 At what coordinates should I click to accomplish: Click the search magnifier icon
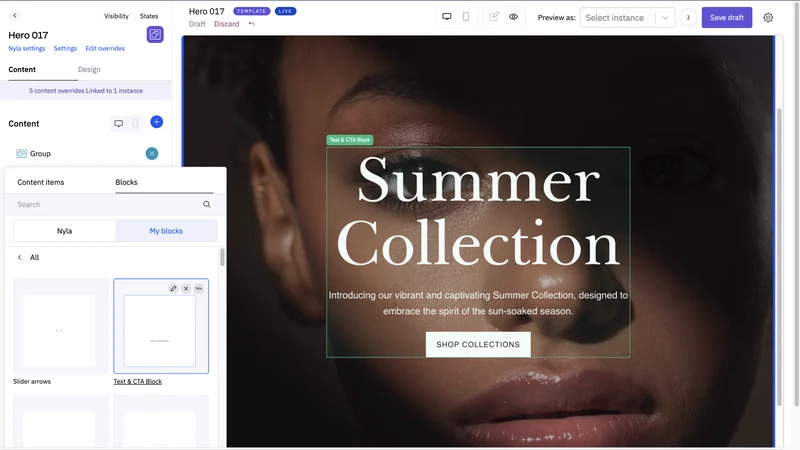(x=207, y=205)
